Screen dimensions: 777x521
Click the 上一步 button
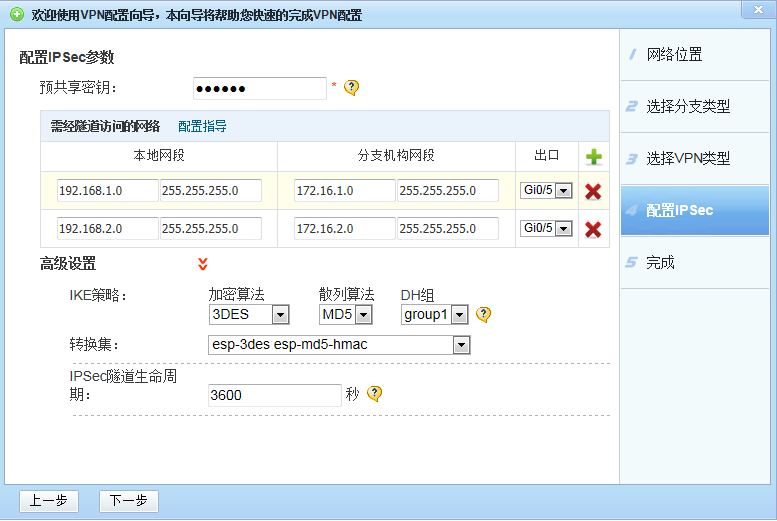click(x=49, y=501)
